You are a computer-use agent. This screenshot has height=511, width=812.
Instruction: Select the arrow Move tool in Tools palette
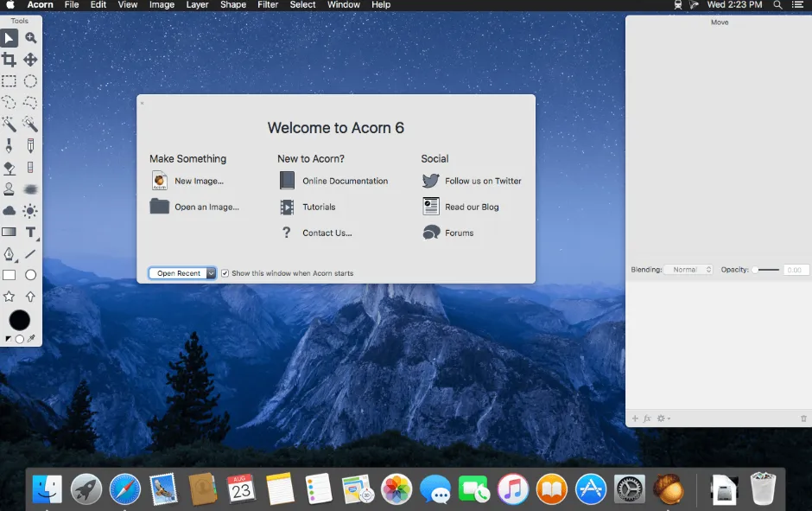pos(10,38)
